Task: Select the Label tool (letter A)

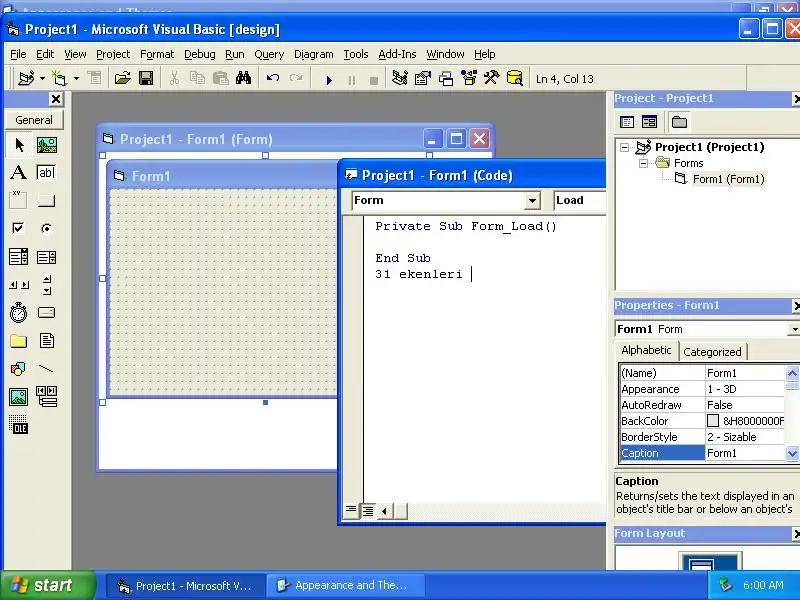Action: tap(19, 172)
